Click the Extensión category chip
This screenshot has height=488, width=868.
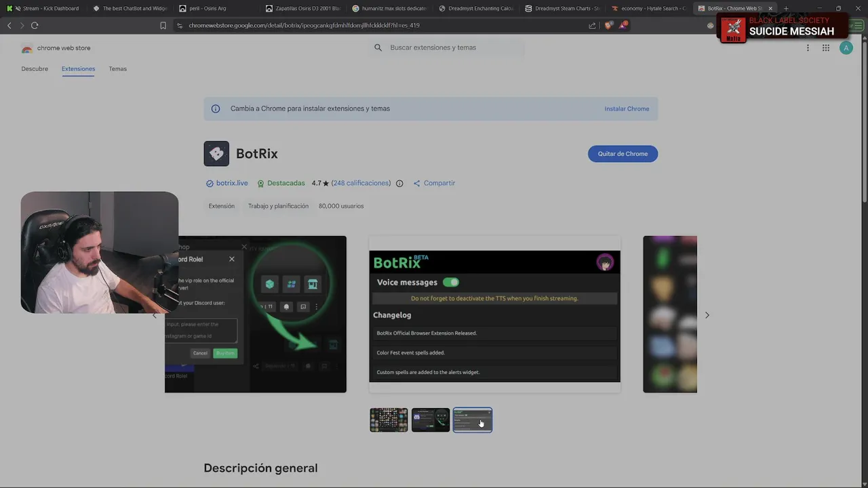coord(222,206)
